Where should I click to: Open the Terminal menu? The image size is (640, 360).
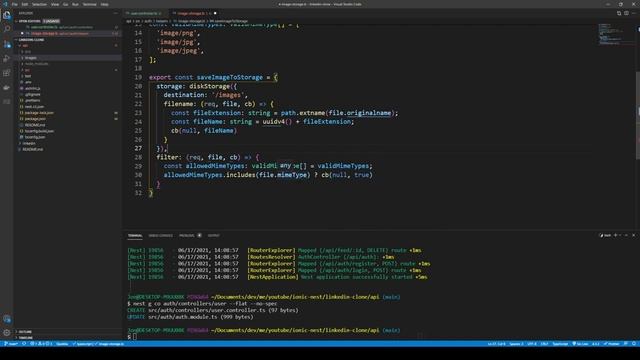tap(89, 4)
